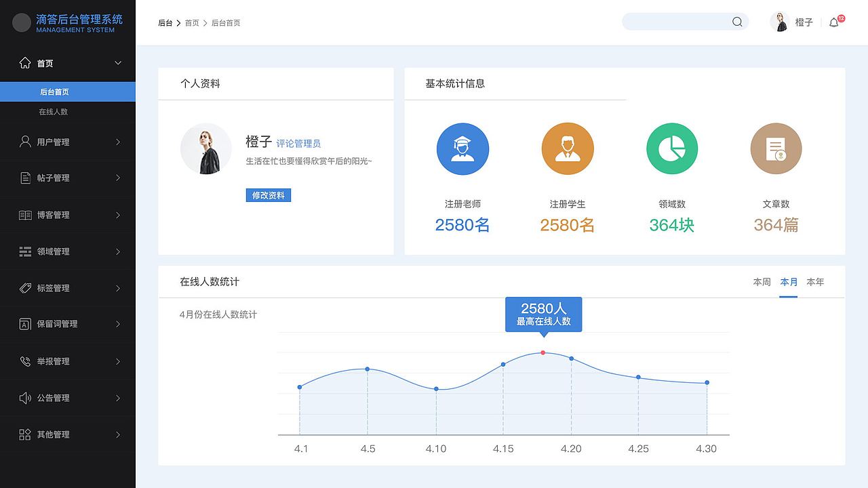Switch to the 本周 chart tab
This screenshot has width=868, height=488.
pos(761,282)
